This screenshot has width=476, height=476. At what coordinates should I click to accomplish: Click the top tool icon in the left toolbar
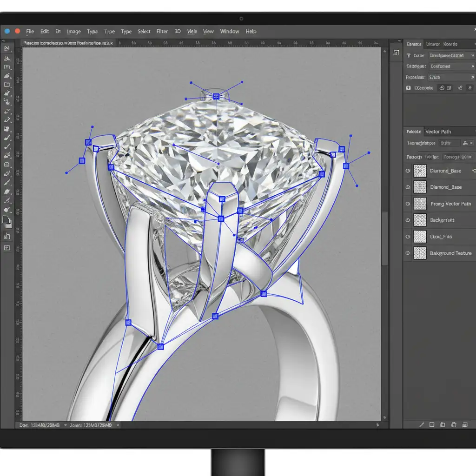(x=7, y=48)
